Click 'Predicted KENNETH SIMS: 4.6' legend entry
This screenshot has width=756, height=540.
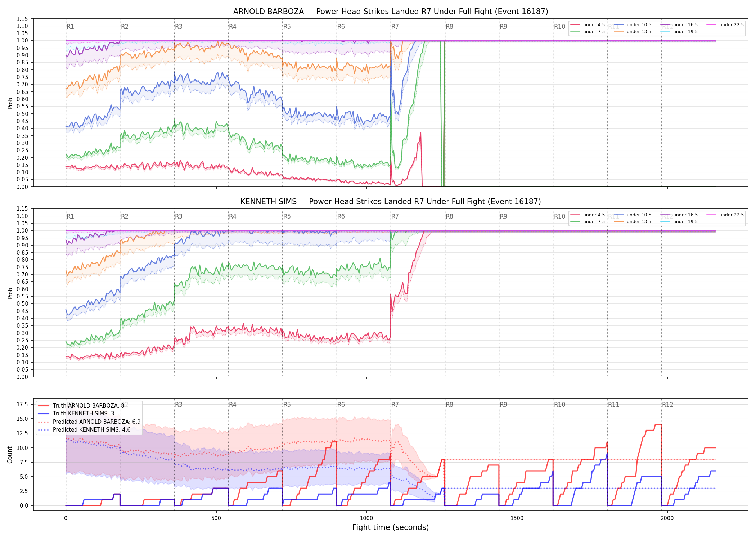(84, 429)
